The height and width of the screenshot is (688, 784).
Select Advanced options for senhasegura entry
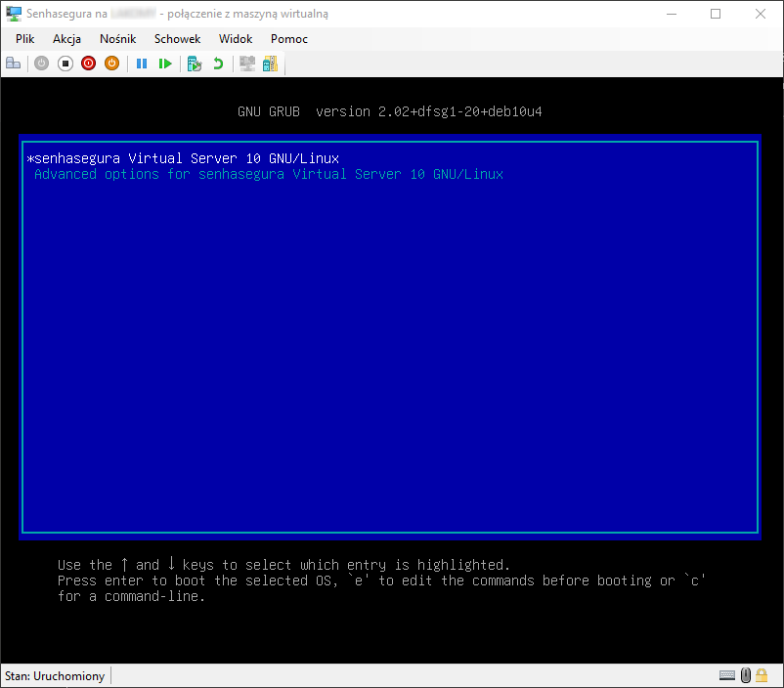point(268,174)
